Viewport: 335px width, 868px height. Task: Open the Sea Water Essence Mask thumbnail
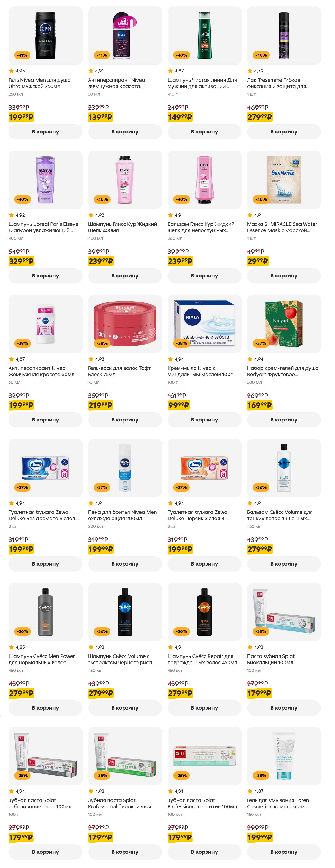tap(284, 180)
